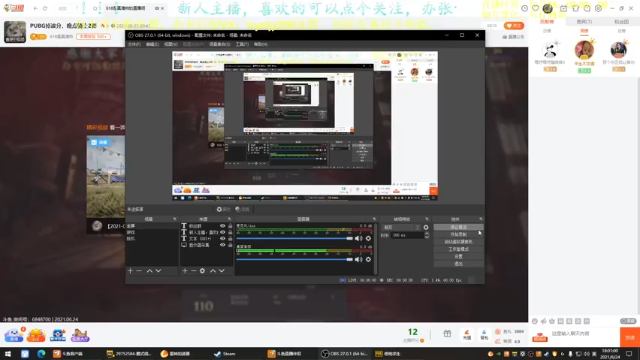Open the 编辑(E) menu in OBS

click(152, 44)
